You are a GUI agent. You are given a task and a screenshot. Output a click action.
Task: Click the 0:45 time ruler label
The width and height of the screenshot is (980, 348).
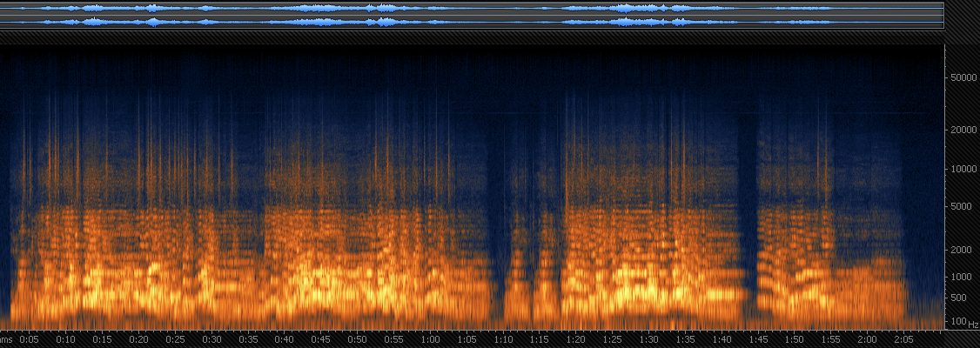[320, 339]
